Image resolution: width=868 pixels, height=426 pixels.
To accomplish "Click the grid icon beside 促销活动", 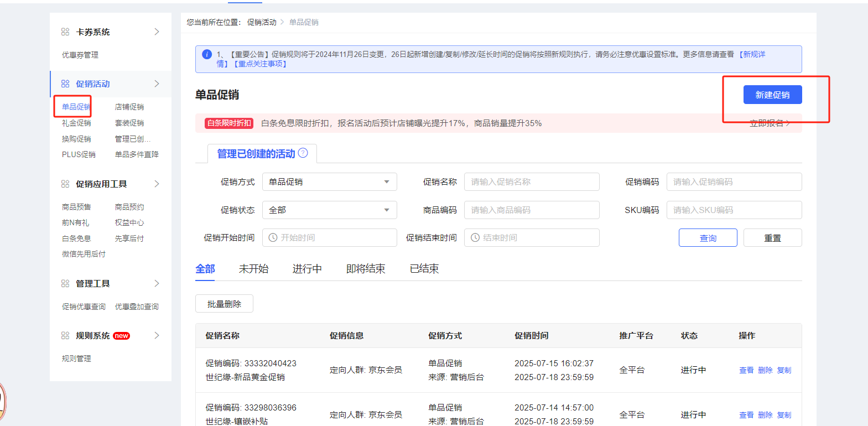I will (x=65, y=84).
